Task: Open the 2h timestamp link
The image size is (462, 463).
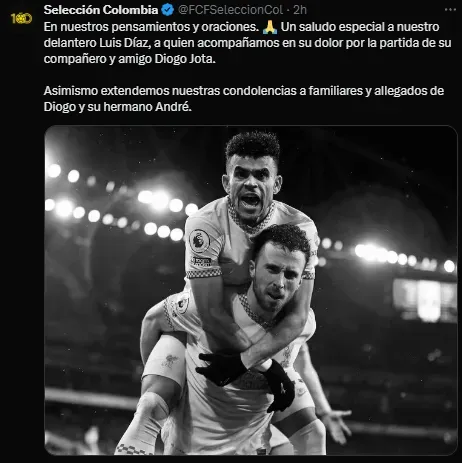Action: 300,10
